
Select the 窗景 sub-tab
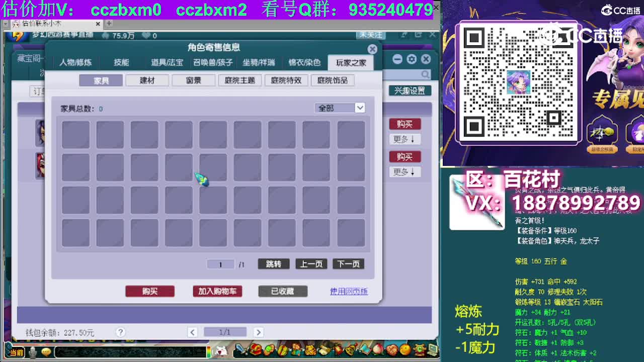point(194,80)
